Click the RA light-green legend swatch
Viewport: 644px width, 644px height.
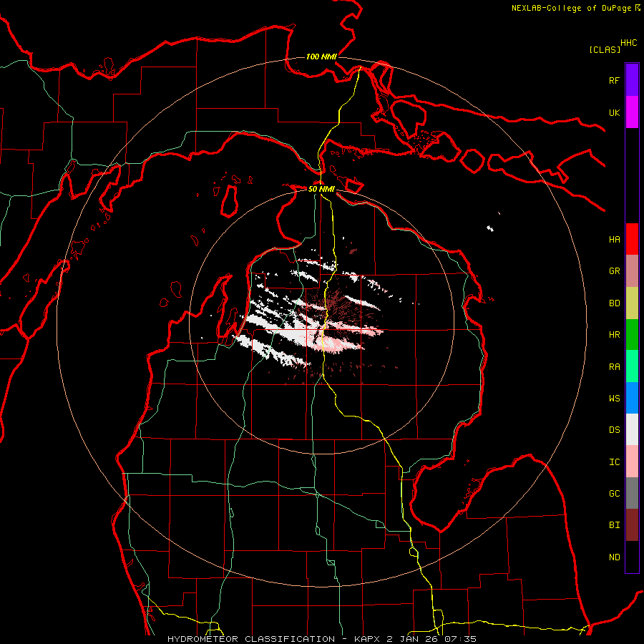click(x=632, y=366)
